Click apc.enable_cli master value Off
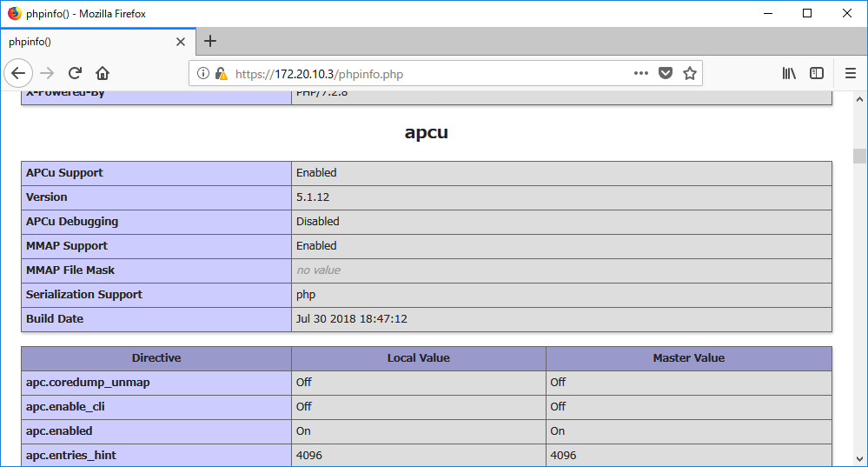The image size is (868, 467). click(558, 407)
